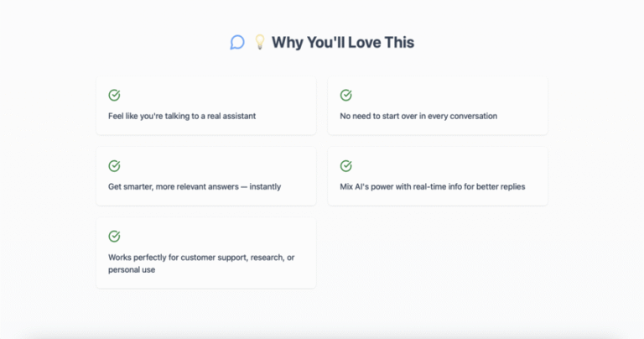The width and height of the screenshot is (644, 339).
Task: Select the 'Why You'll Love This' heading
Action: [x=343, y=42]
